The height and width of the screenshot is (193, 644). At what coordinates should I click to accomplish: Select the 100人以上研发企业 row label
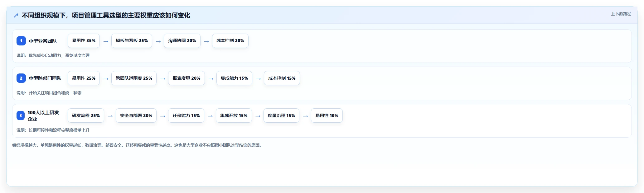click(43, 115)
